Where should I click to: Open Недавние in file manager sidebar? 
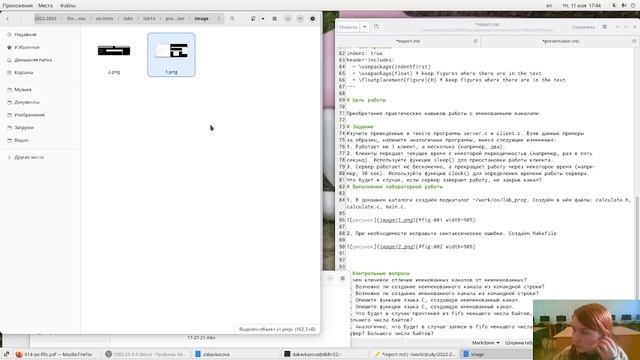click(25, 35)
